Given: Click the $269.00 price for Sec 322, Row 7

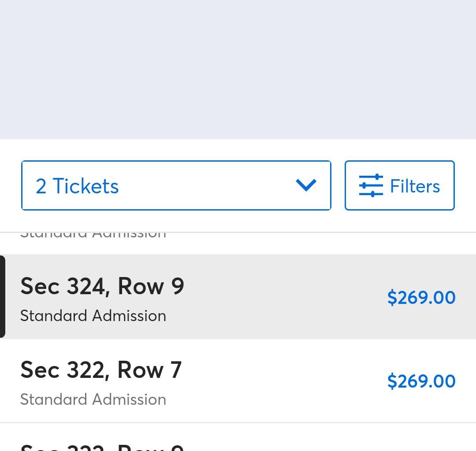Looking at the screenshot, I should tap(421, 381).
